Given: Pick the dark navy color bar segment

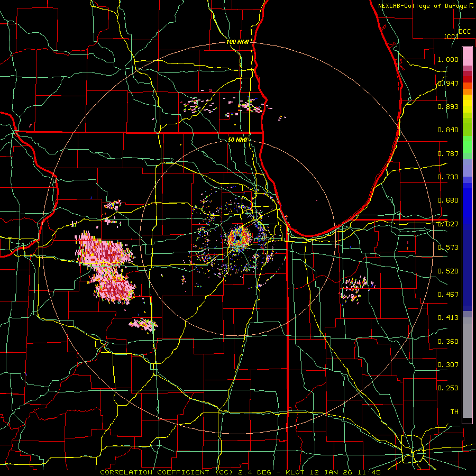Looking at the screenshot, I should click(467, 270).
